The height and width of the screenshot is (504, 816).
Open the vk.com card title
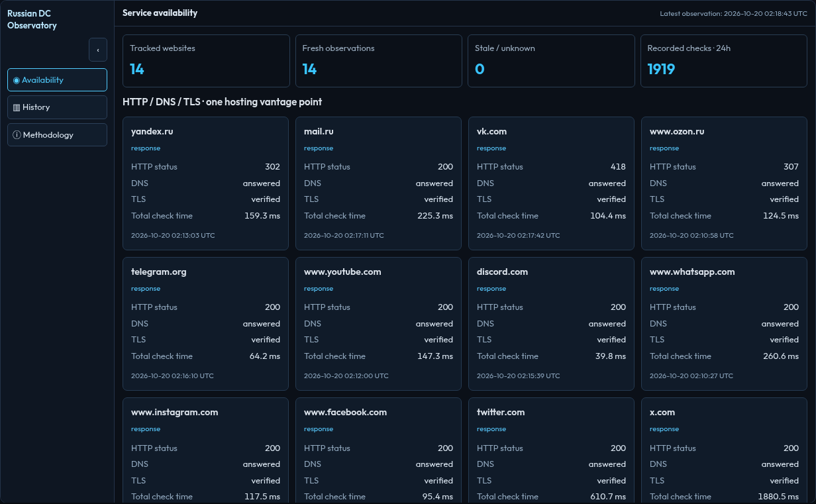(x=491, y=131)
